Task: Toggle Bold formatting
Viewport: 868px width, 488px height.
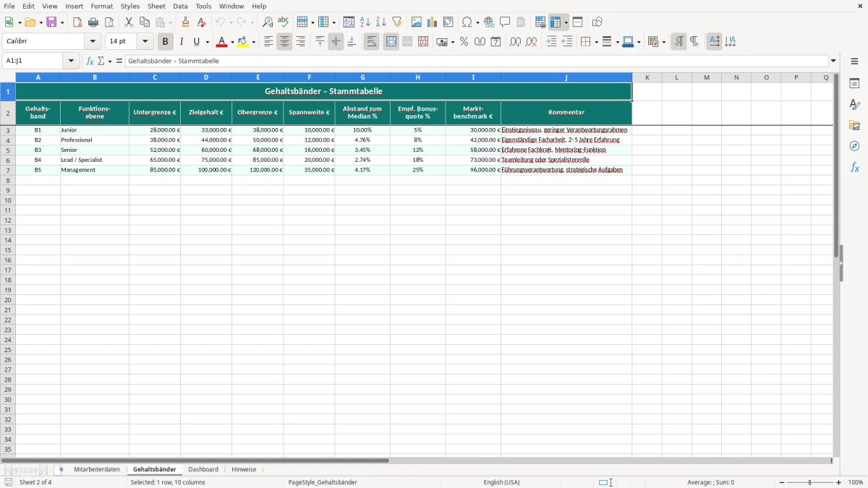Action: click(x=165, y=42)
